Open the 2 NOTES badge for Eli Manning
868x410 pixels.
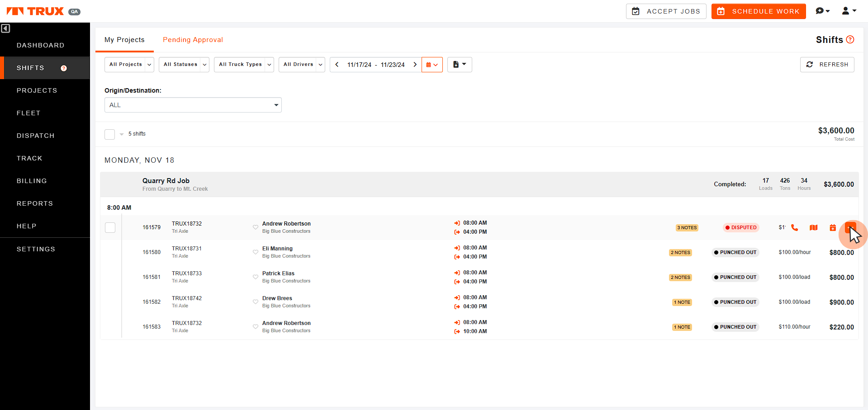(681, 253)
